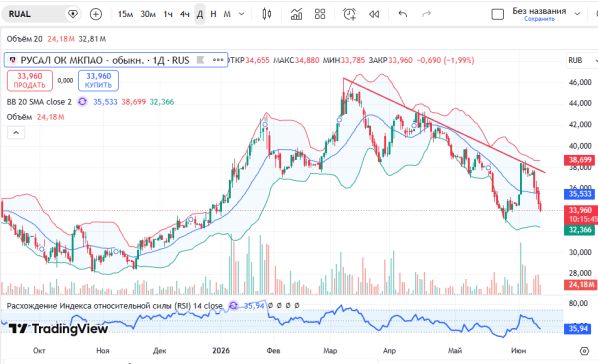The height and width of the screenshot is (364, 598).
Task: Add symbol for comparison with plus icon
Action: tap(96, 14)
